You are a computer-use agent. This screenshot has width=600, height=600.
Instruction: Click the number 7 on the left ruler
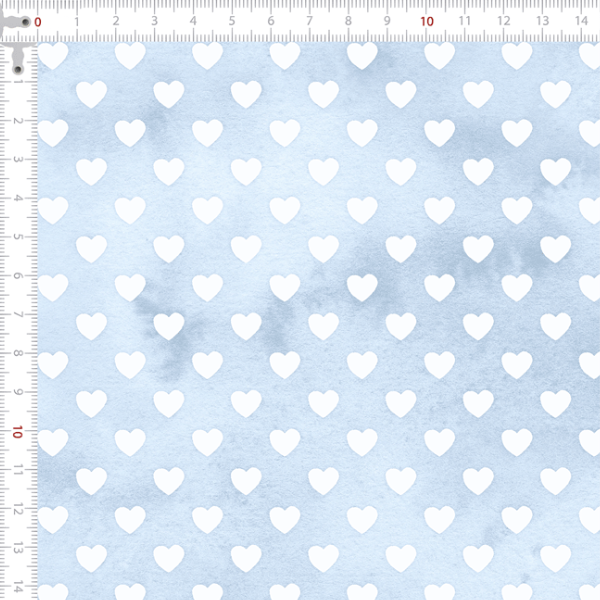coord(18,314)
